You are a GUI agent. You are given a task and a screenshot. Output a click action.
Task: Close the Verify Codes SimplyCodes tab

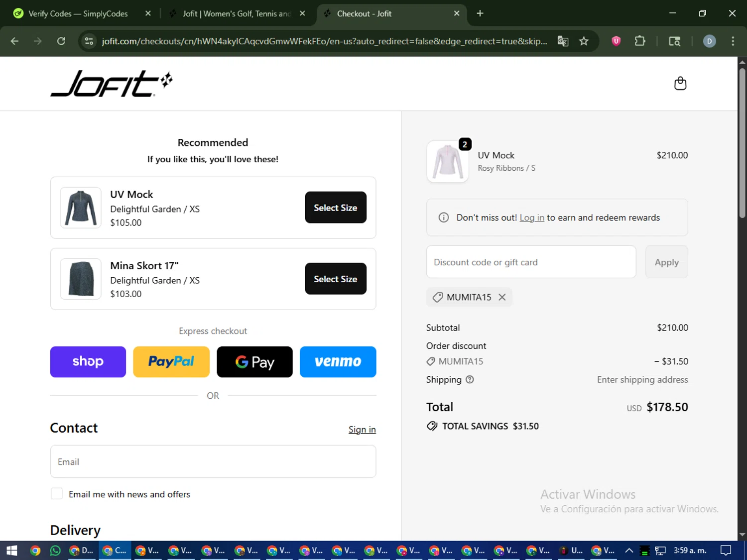click(x=148, y=13)
